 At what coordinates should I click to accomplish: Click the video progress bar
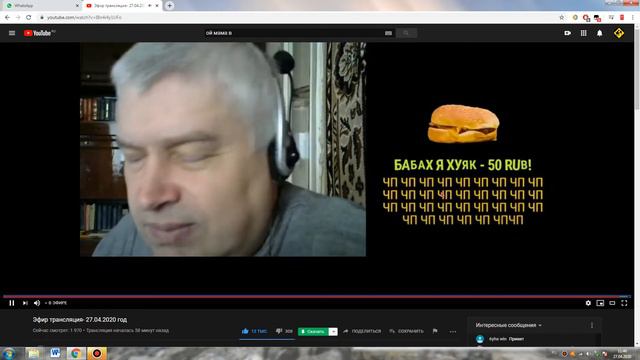(317, 296)
